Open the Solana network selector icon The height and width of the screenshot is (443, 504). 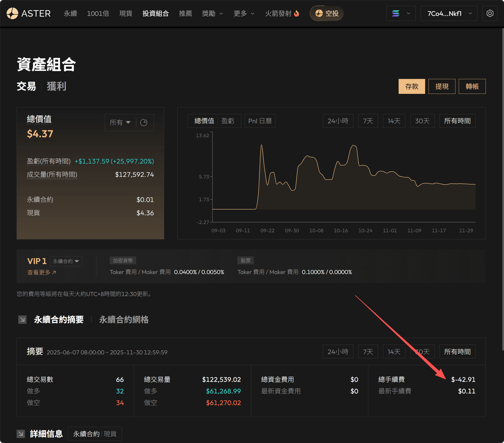click(396, 13)
